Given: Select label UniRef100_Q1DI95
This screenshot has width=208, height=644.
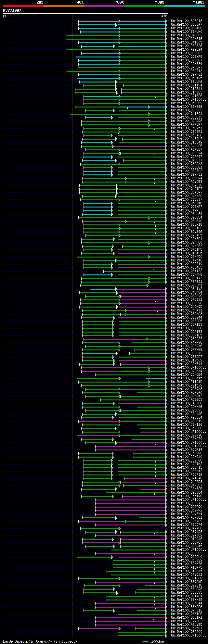Looking at the screenshot, I should click(187, 253).
